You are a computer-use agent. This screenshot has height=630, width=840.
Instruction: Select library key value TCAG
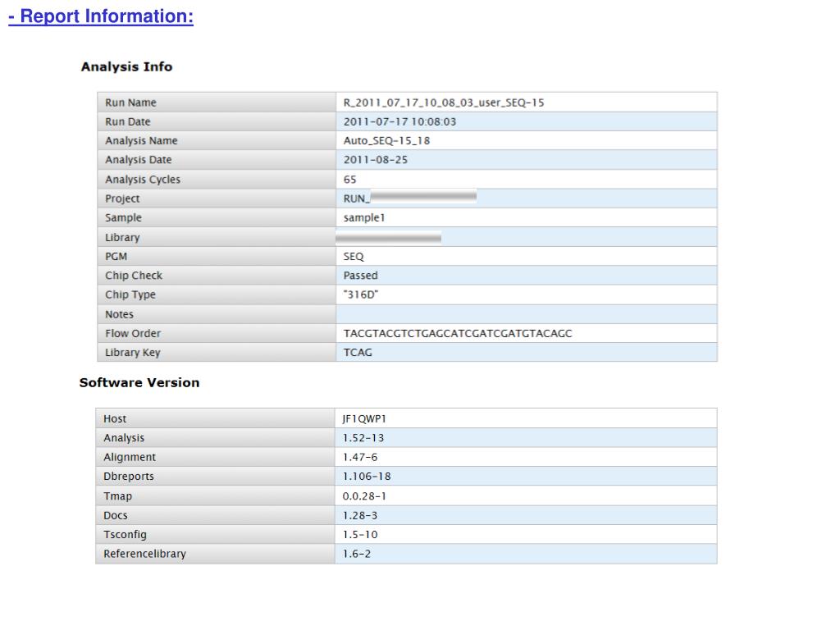[x=358, y=353]
